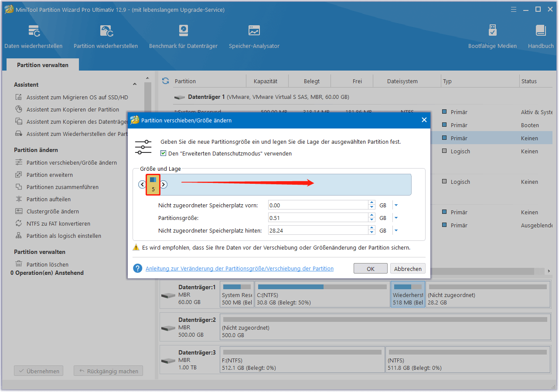Select Datenträger 2 500.0 GB unallocated block

(385, 327)
